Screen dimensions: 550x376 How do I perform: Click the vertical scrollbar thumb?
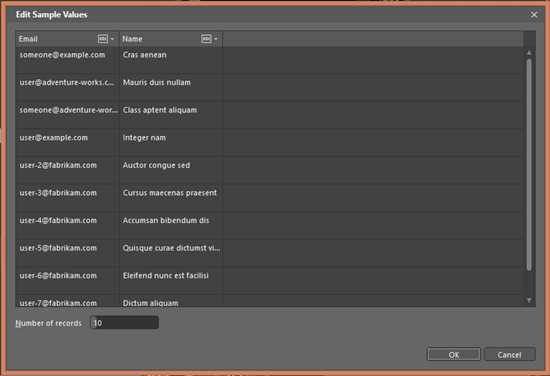point(529,165)
